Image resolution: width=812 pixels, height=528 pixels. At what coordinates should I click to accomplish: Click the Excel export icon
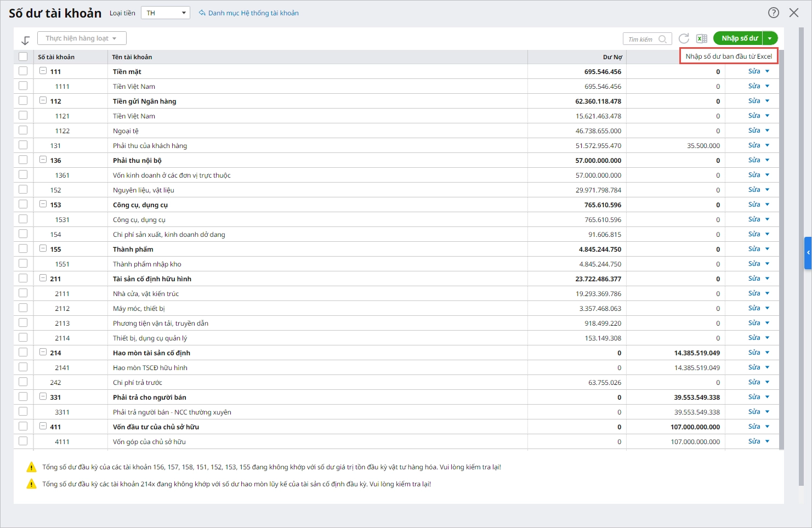pos(701,38)
